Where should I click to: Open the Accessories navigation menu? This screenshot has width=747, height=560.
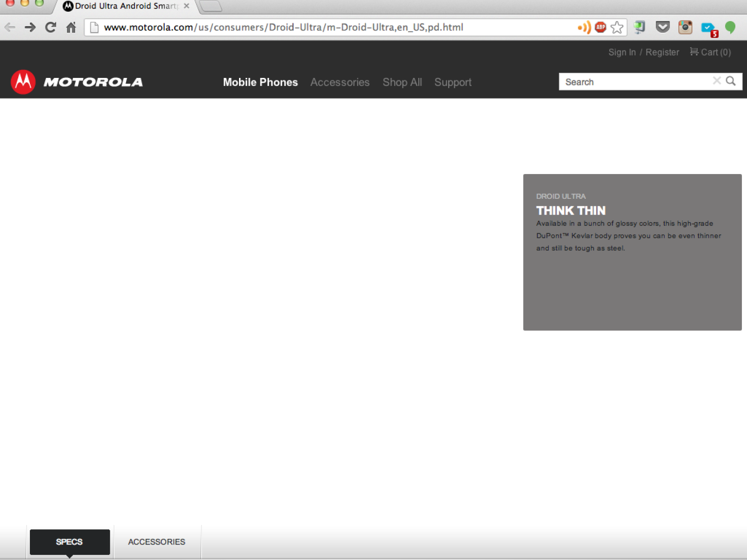339,82
